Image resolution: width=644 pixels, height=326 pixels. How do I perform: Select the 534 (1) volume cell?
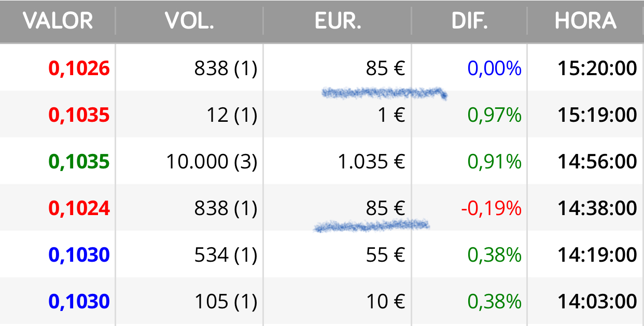(226, 255)
